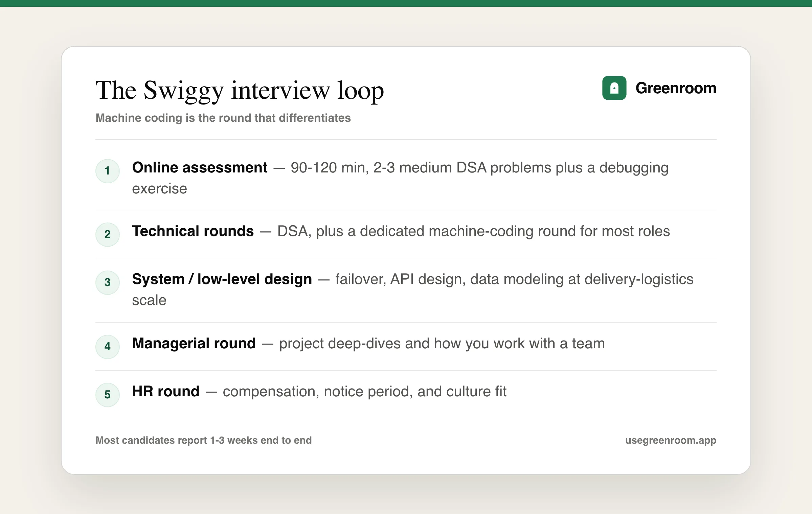Click the 'Technical rounds' bold label
The image size is (812, 514).
193,231
